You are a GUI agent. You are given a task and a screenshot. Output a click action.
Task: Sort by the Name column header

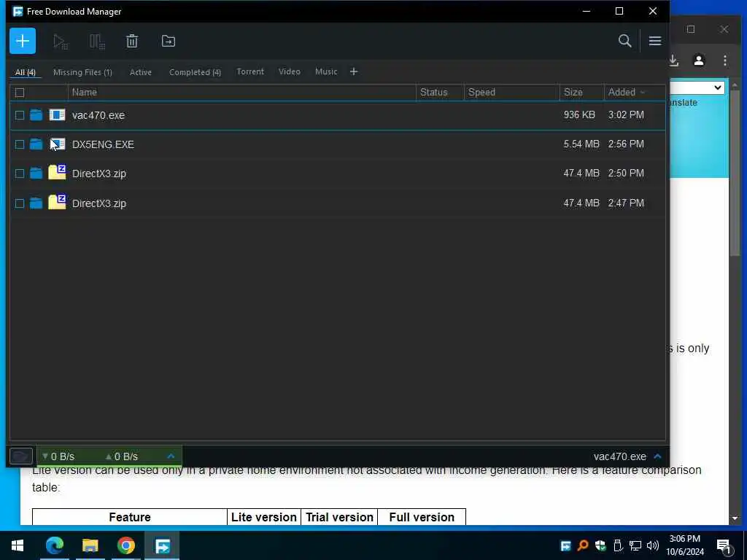tap(242, 93)
